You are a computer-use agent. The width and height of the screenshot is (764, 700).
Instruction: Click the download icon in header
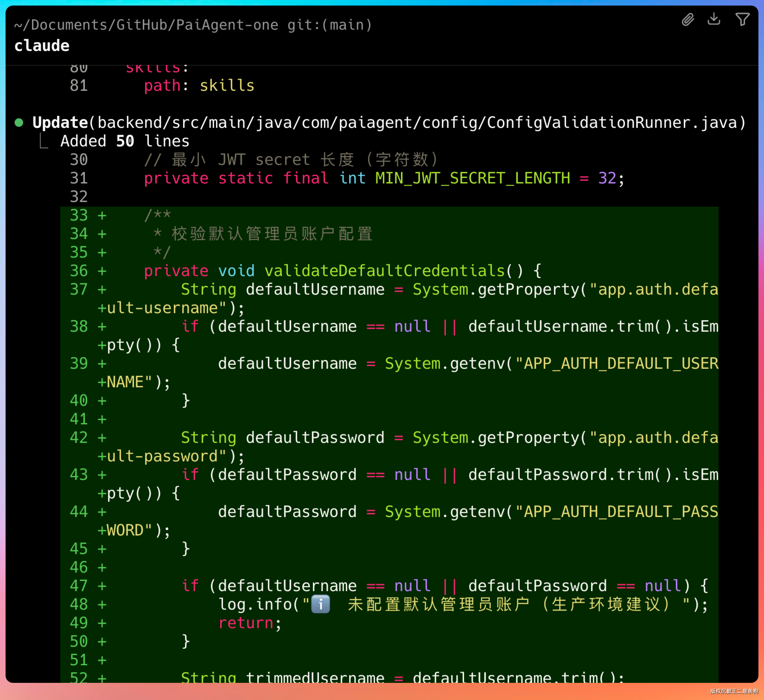click(x=714, y=19)
